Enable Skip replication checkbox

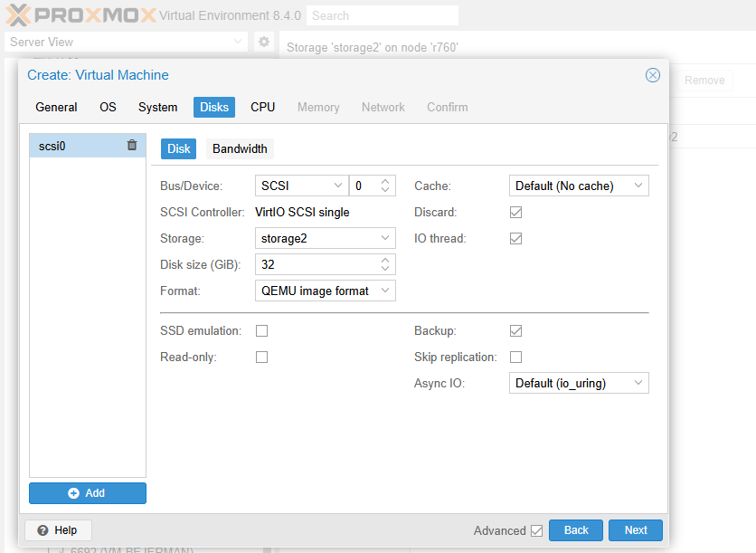point(515,358)
